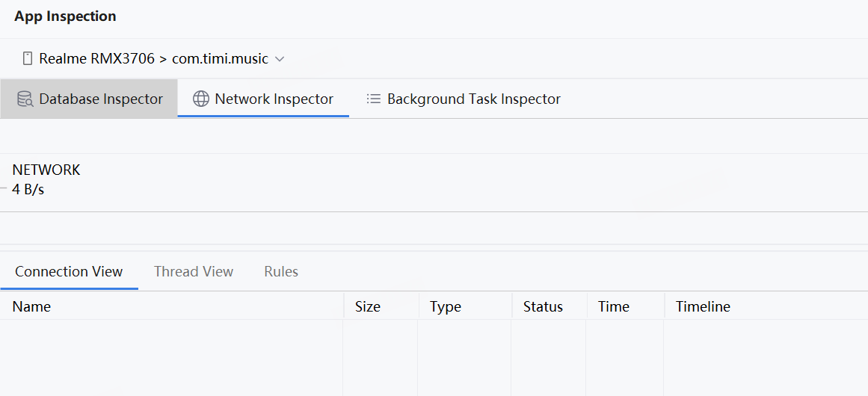Select the Connection View tab
The image size is (868, 396).
tap(69, 272)
